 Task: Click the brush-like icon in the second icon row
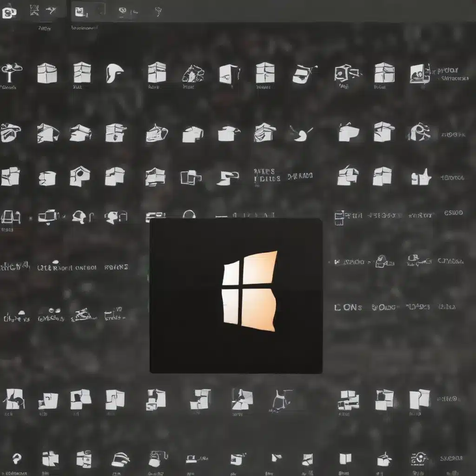coord(301,133)
